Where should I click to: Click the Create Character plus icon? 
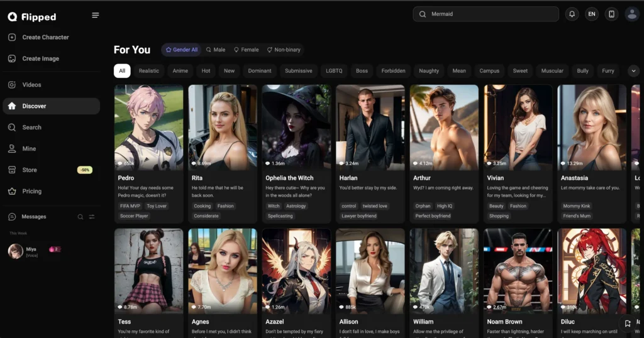click(x=12, y=37)
